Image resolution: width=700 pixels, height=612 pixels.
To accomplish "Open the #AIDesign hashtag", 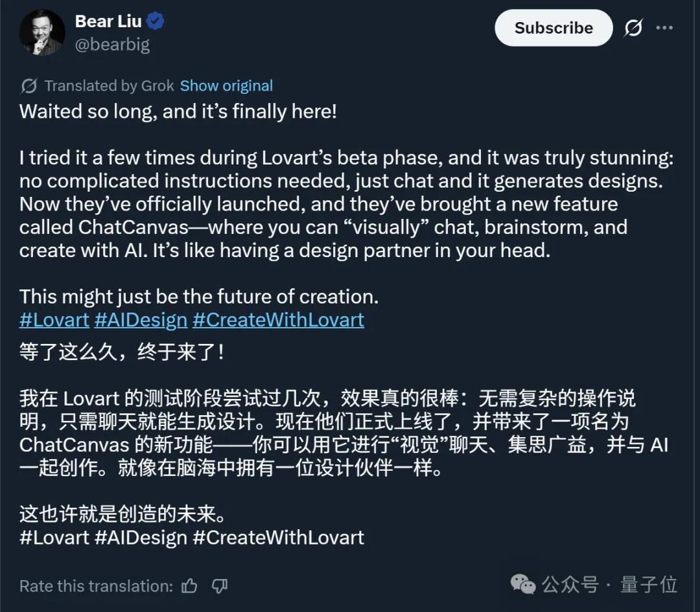I will point(140,319).
